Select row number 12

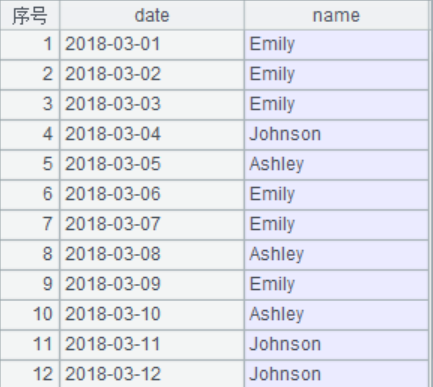(x=30, y=374)
